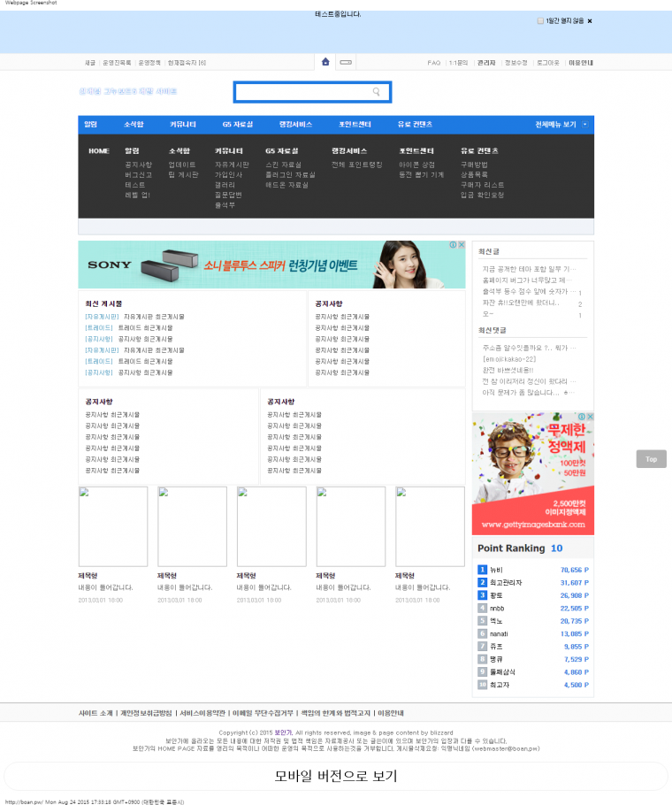Click the FAQ link at top
The image size is (672, 805).
tap(433, 63)
